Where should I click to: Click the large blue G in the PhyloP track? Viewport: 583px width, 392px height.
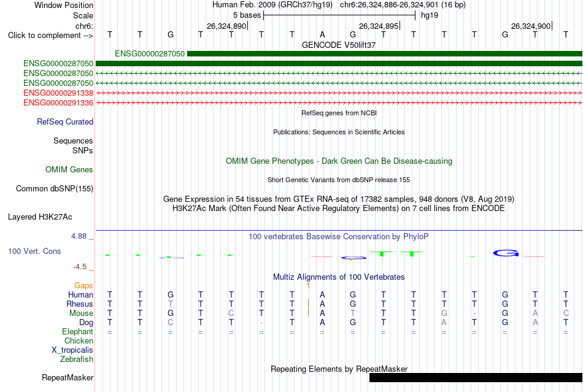click(x=506, y=253)
